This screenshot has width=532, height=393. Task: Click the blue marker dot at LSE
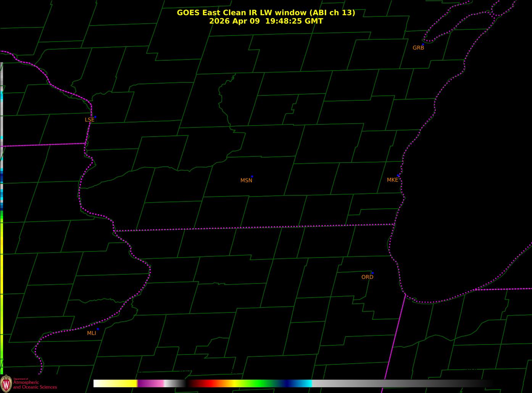tap(95, 117)
